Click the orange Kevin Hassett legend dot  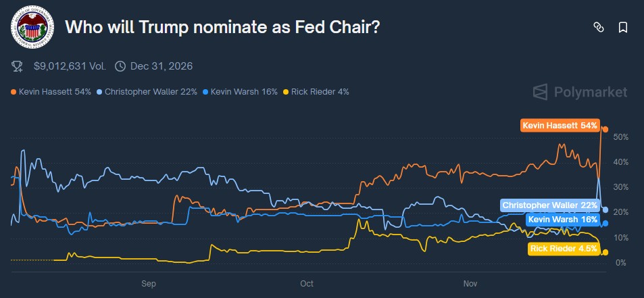[14, 91]
